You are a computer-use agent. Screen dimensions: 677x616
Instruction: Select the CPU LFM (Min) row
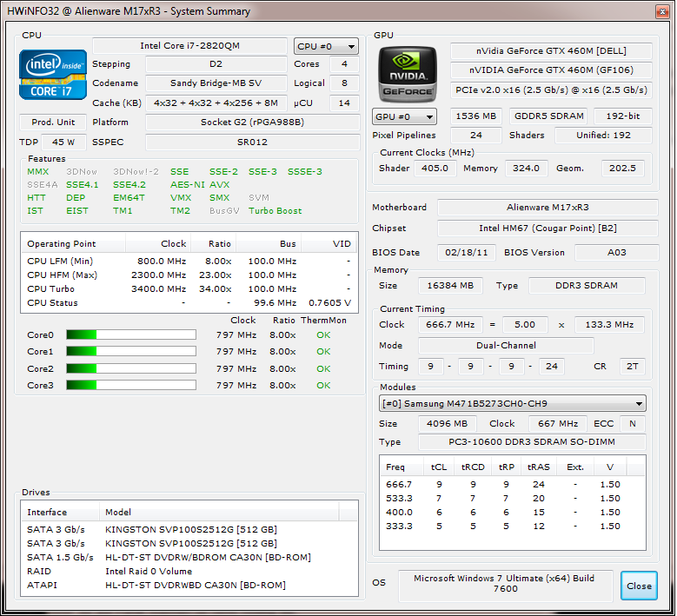pyautogui.click(x=189, y=262)
